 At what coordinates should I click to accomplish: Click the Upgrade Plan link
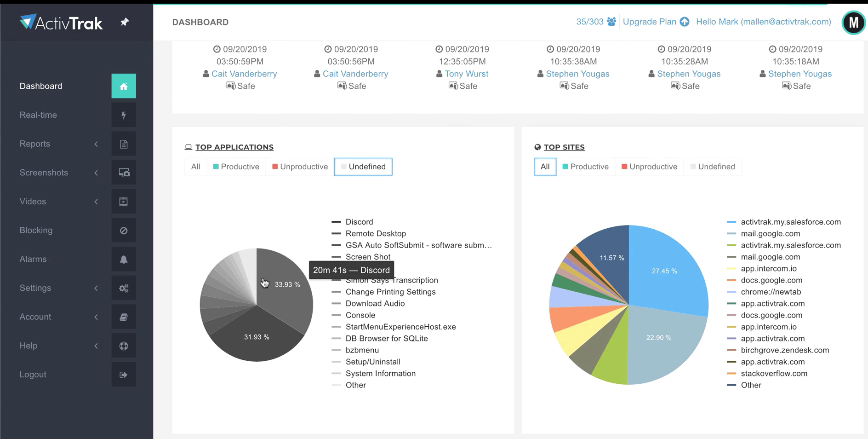(x=650, y=22)
